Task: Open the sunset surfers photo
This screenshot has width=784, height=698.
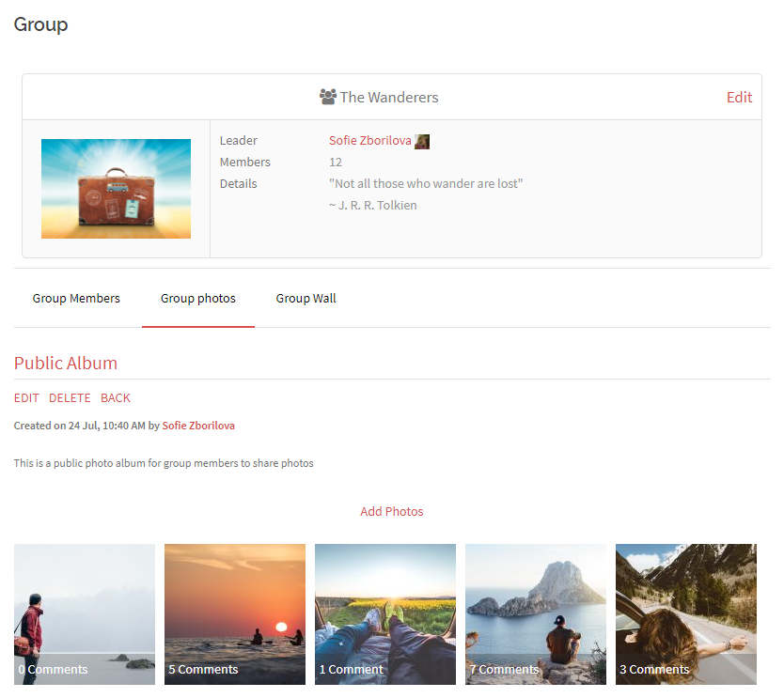Action: [235, 601]
